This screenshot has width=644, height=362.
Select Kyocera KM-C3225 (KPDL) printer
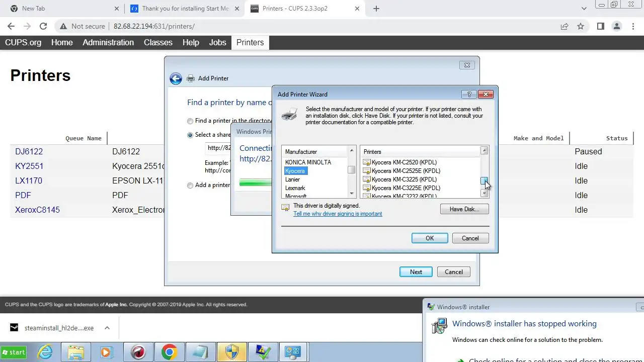404,179
